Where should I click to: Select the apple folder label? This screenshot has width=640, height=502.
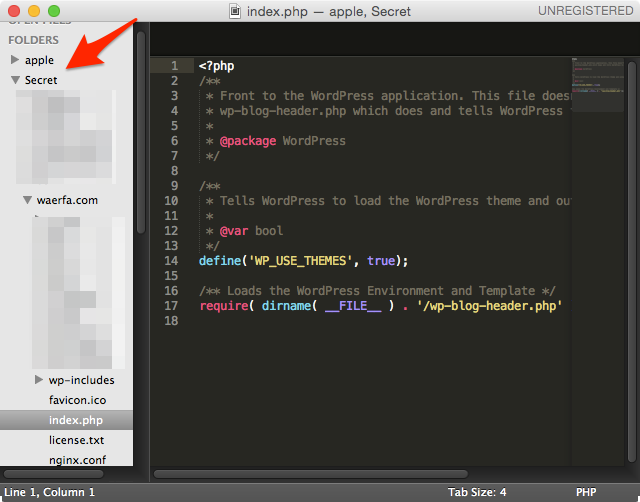39,60
